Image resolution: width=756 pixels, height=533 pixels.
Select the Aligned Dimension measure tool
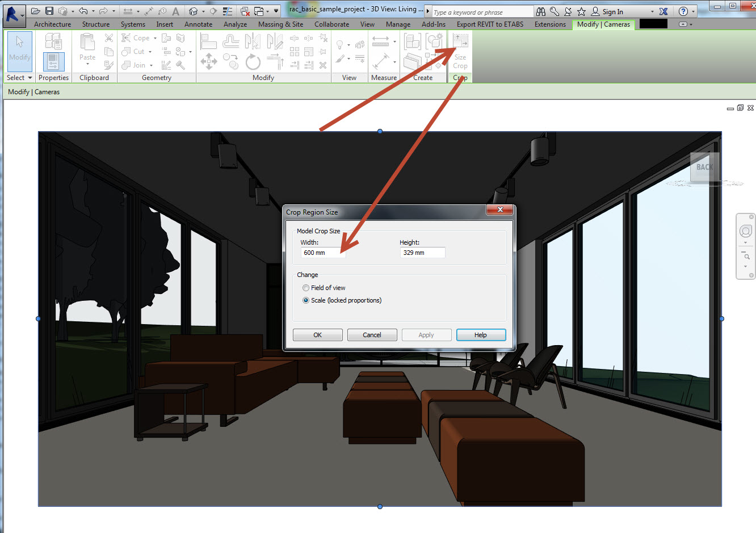381,42
